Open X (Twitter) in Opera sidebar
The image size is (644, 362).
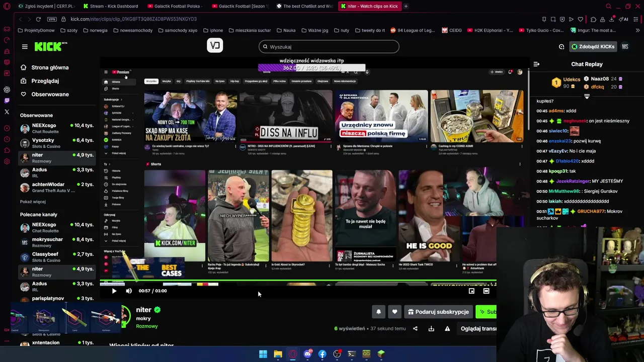click(7, 112)
